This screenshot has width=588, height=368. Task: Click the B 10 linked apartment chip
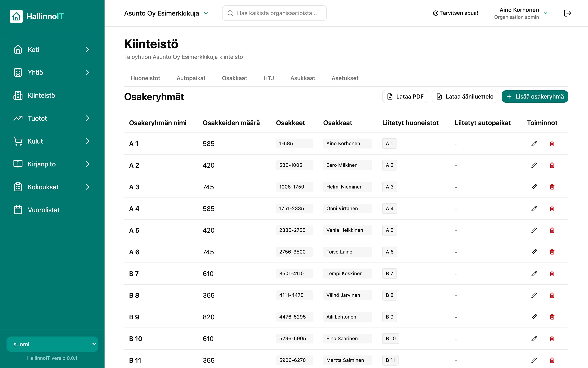[x=391, y=339]
